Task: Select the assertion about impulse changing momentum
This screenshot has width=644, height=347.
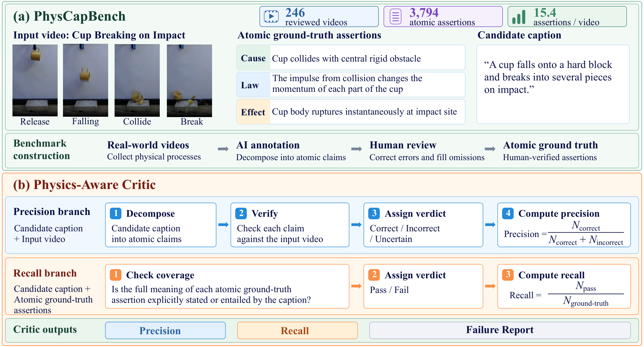Action: (347, 83)
